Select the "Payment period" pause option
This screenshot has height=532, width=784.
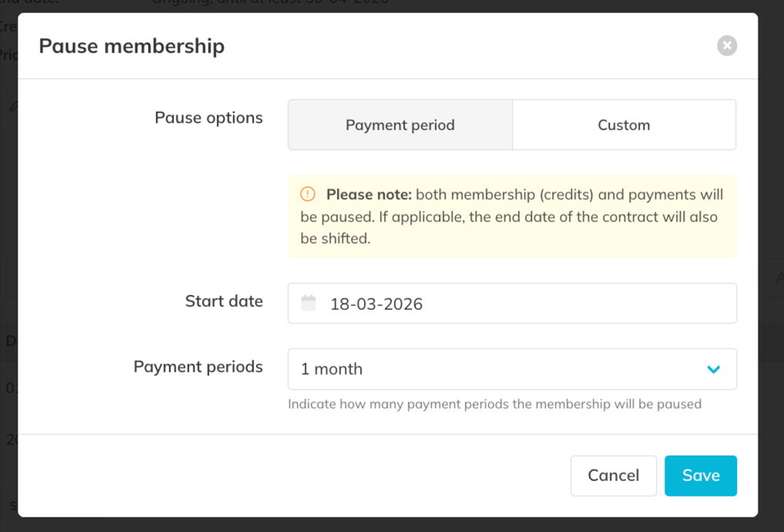point(400,125)
